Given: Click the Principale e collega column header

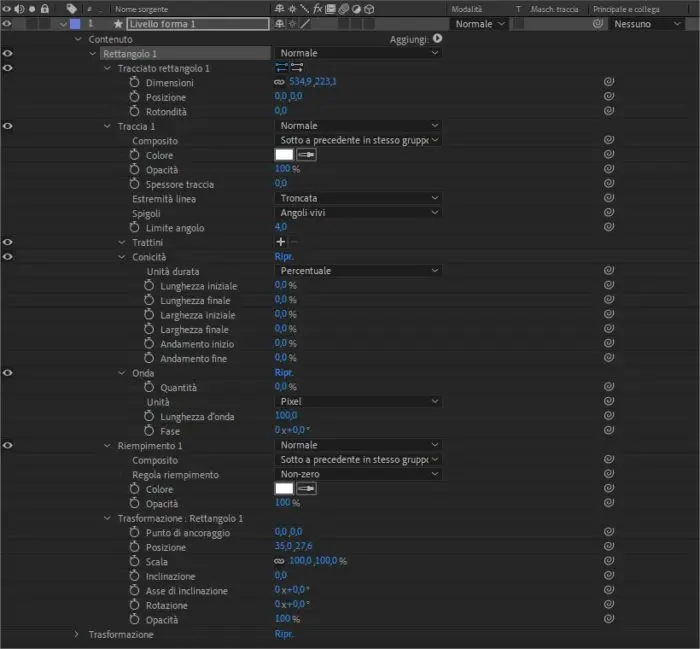Looking at the screenshot, I should point(626,9).
